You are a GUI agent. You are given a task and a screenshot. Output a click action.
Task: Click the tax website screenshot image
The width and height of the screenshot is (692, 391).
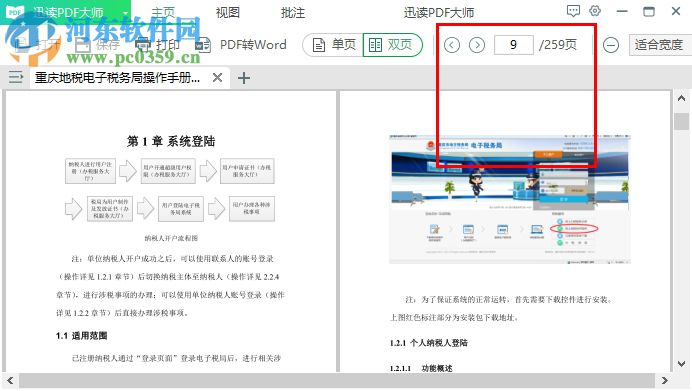(x=510, y=199)
